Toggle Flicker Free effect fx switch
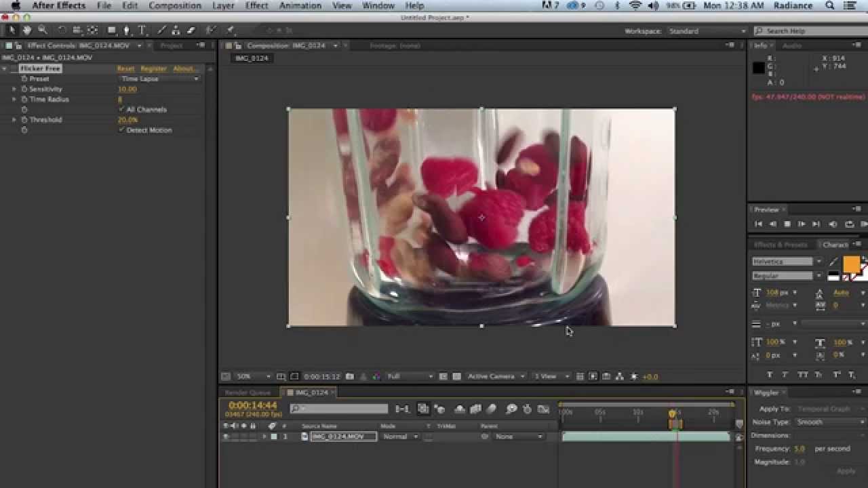Screen dimensions: 868x488 click(x=14, y=68)
